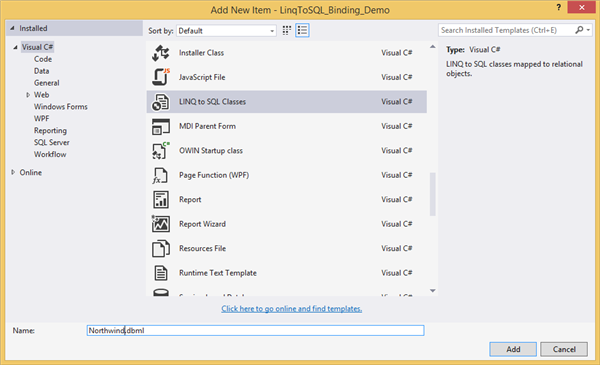Viewport: 600px width, 365px height.
Task: Select the JavaScript File text
Action: point(202,77)
